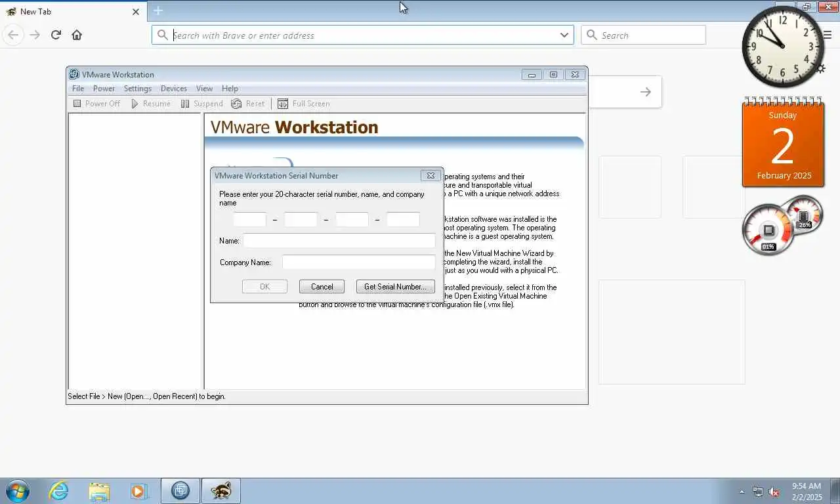Open Windows Media Player from taskbar
Screen dimensions: 840x504
(x=138, y=491)
